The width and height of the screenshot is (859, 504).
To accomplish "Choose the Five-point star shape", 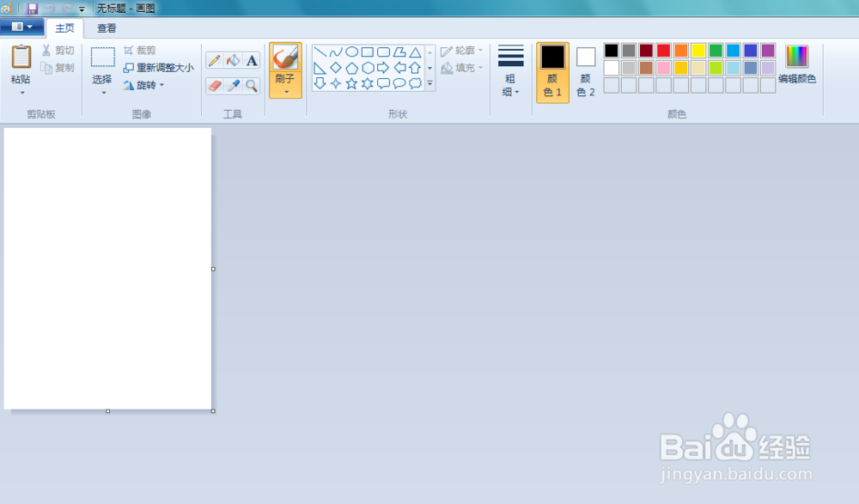I will [351, 83].
